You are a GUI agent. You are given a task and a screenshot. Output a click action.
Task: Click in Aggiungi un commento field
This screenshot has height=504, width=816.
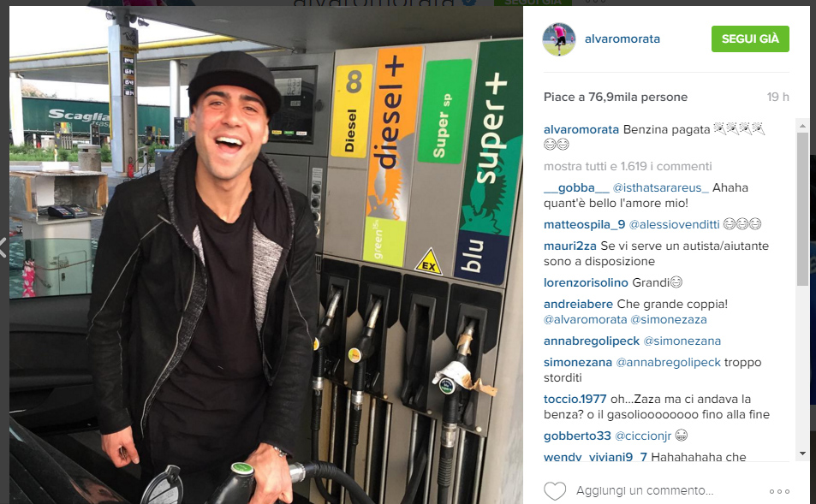tap(644, 490)
